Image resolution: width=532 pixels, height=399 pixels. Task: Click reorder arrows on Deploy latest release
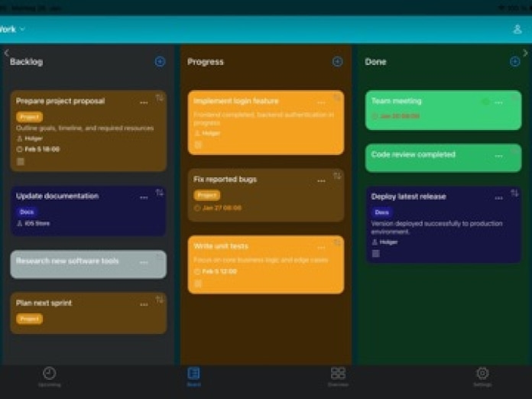(514, 193)
